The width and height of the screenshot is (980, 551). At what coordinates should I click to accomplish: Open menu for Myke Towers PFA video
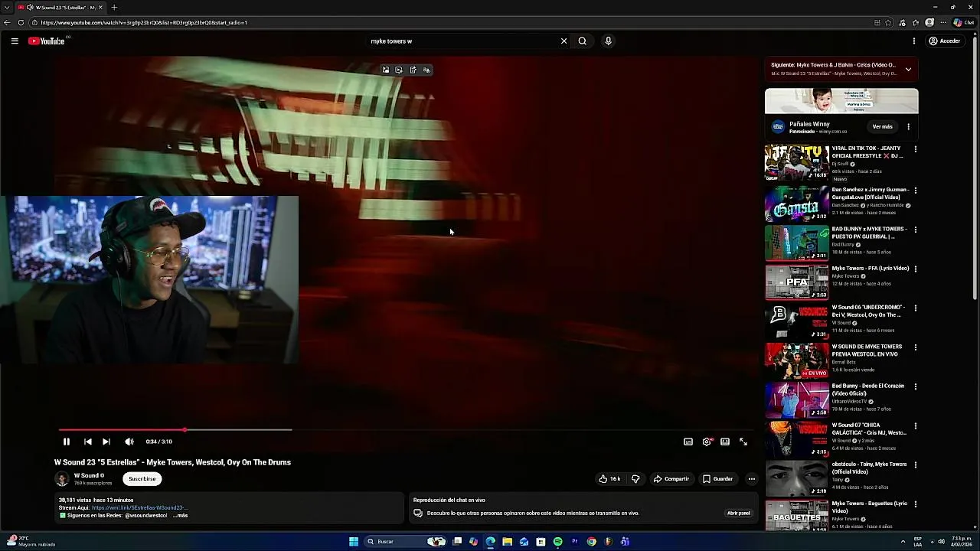point(916,269)
